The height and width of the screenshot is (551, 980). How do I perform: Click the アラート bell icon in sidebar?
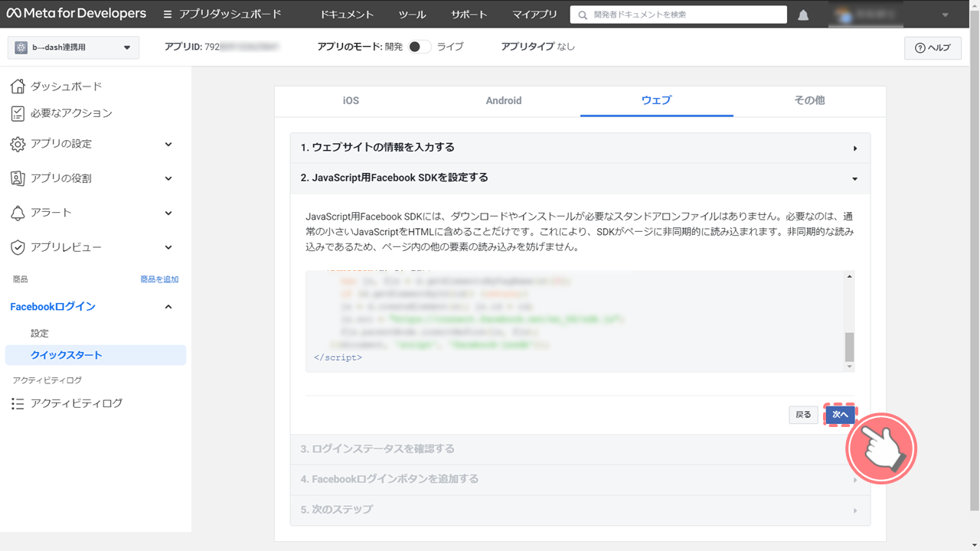[x=18, y=213]
